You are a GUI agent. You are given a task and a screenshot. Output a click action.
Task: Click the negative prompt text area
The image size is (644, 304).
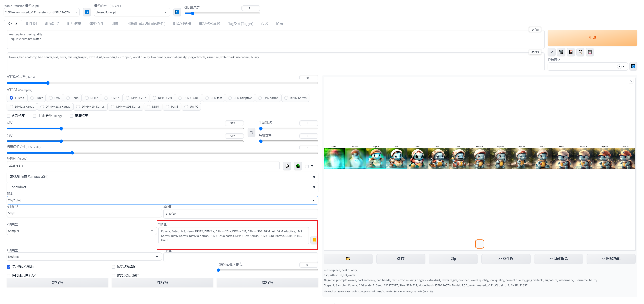pos(275,62)
